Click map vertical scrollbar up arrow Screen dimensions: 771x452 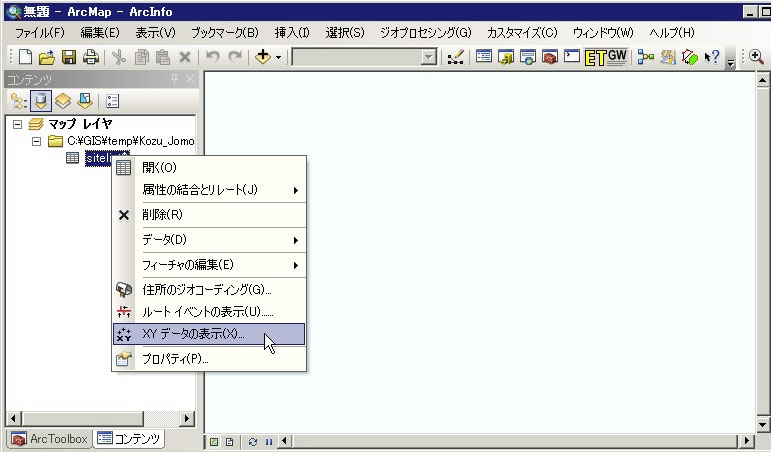[x=762, y=80]
